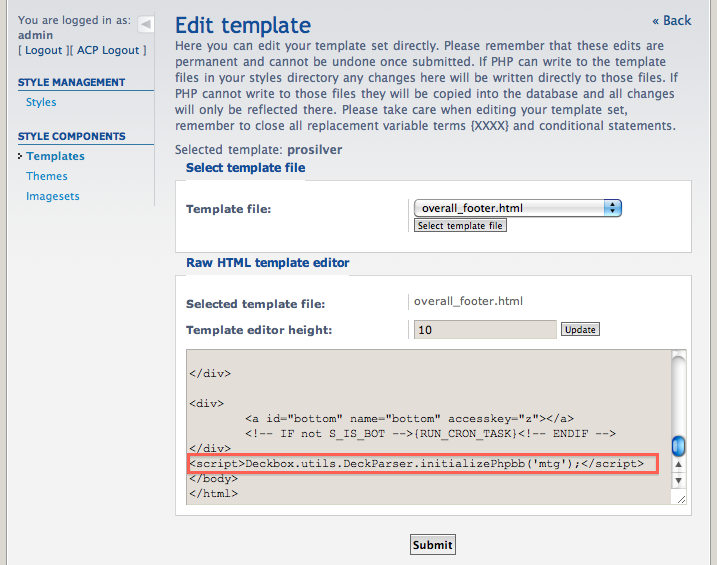This screenshot has height=565, width=717.
Task: Click inside the raw HTML template editor
Action: click(428, 427)
